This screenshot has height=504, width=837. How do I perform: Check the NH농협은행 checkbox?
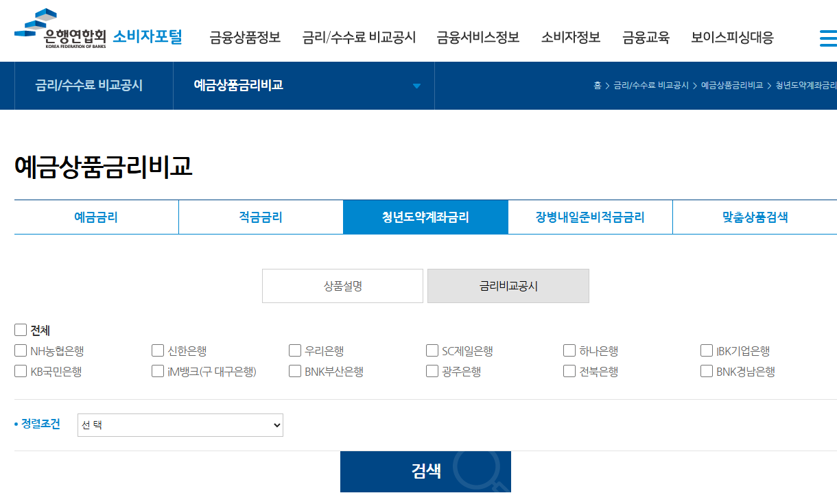pos(21,350)
